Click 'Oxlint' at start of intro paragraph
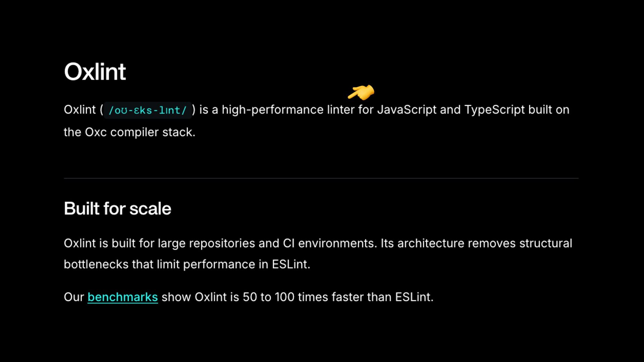 tap(80, 110)
